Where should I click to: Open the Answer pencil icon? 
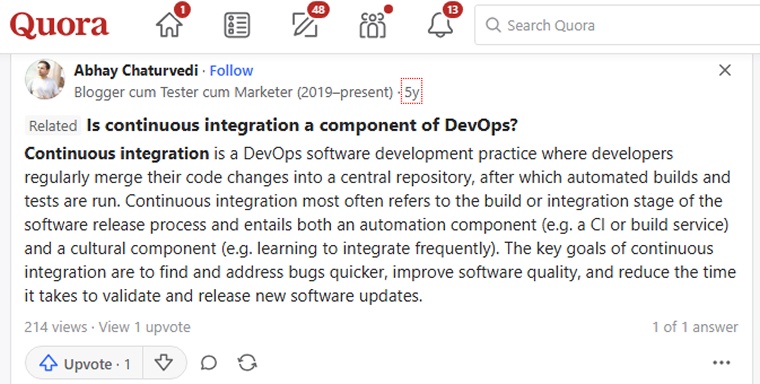[305, 25]
